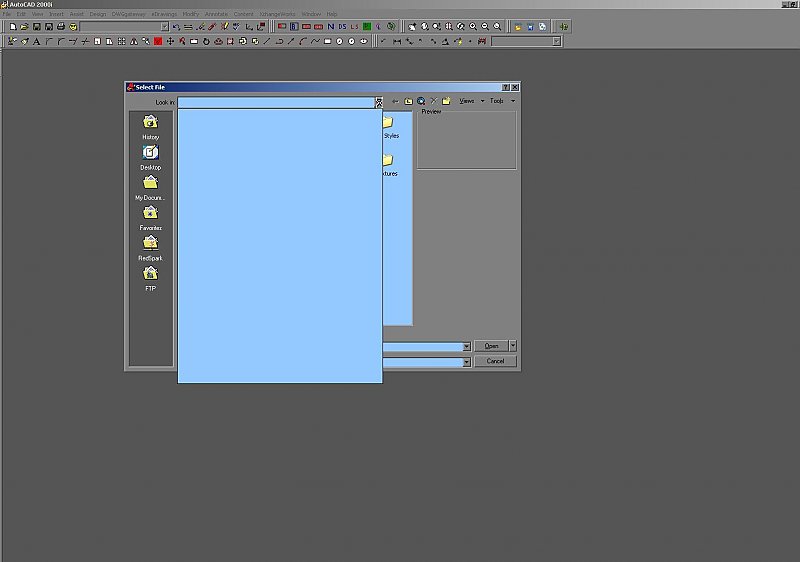The height and width of the screenshot is (562, 800).
Task: Click the FTP location icon
Action: (150, 274)
